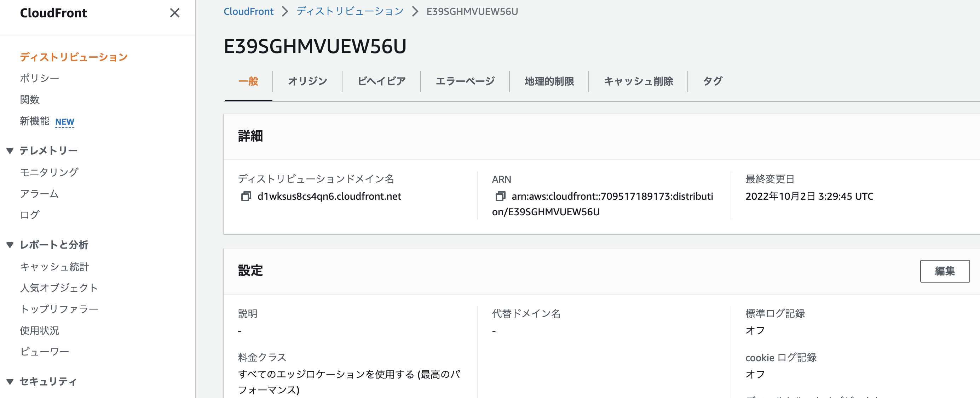Viewport: 980px width, 398px height.
Task: Close the CloudFront navigation sidebar
Action: point(175,13)
